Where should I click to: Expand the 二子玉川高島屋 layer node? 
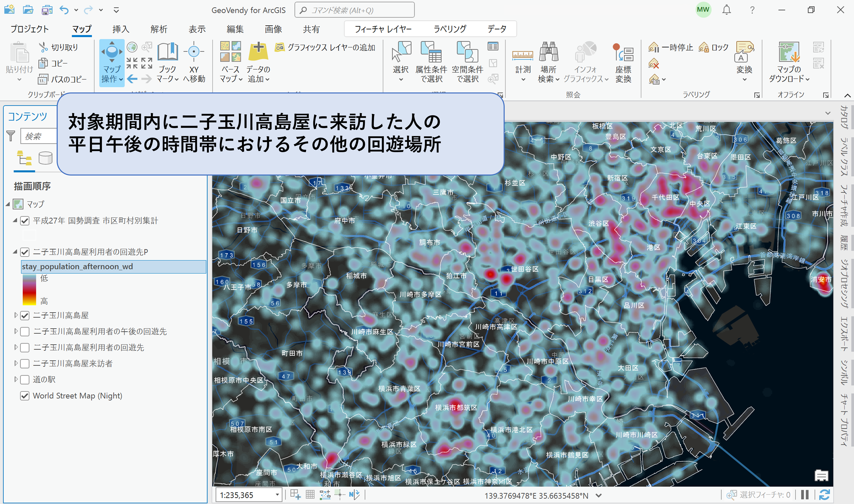point(16,315)
